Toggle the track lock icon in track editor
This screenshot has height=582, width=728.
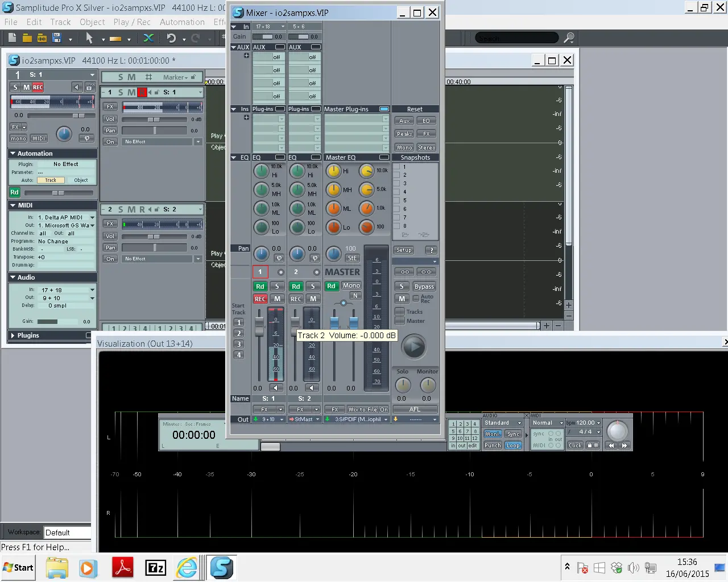(x=89, y=87)
